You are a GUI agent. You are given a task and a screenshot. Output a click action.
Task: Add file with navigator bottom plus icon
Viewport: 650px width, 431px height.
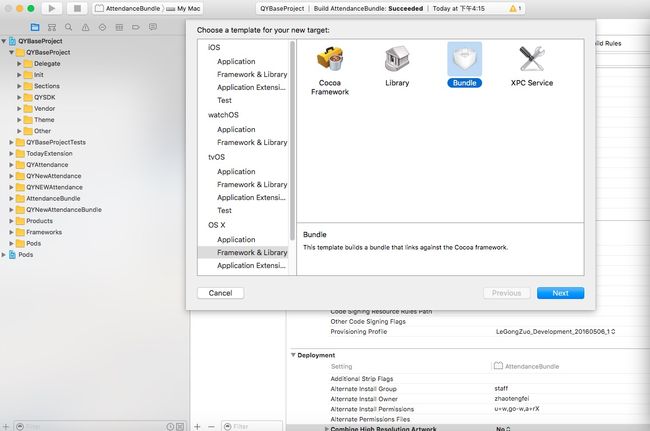point(6,426)
